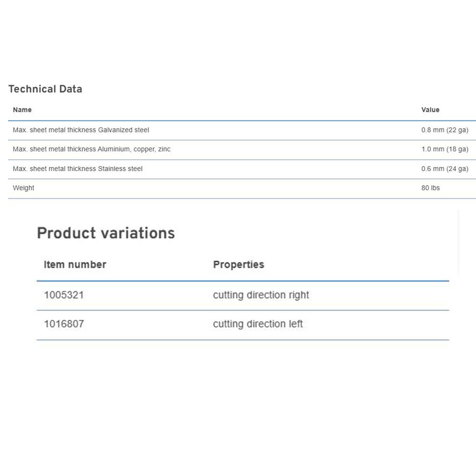
Task: Click the cutting direction left property
Action: (x=258, y=324)
